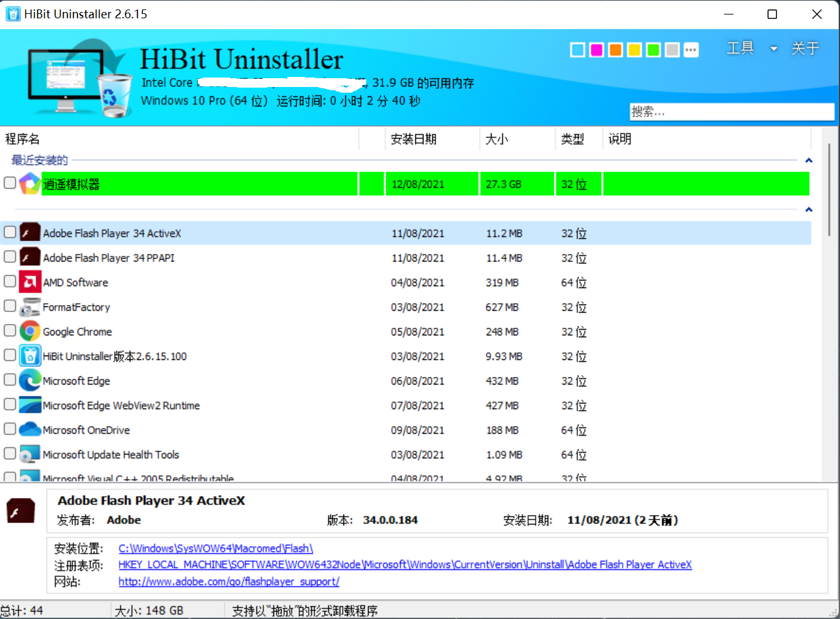Click the 05/08/2021 date for Google Chrome

pos(417,332)
